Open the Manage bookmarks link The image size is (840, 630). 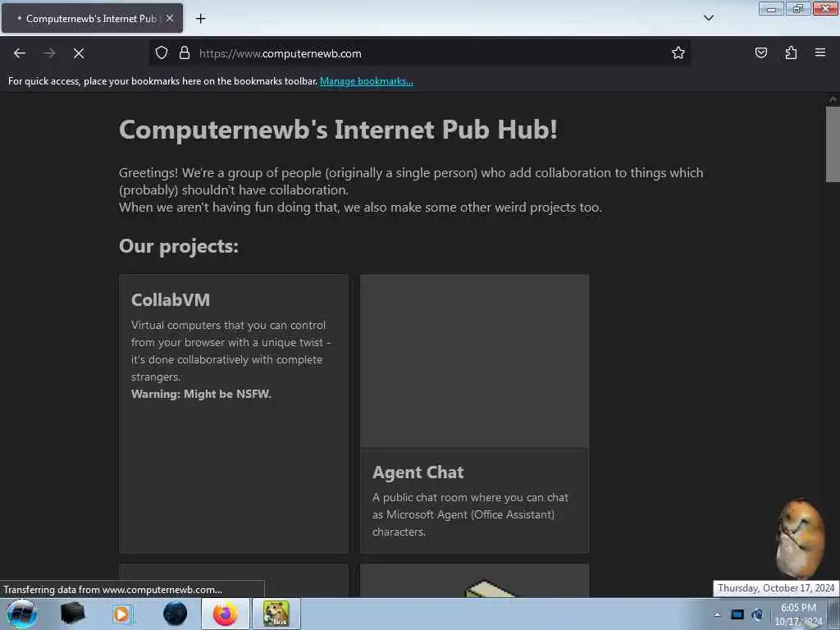tap(367, 81)
